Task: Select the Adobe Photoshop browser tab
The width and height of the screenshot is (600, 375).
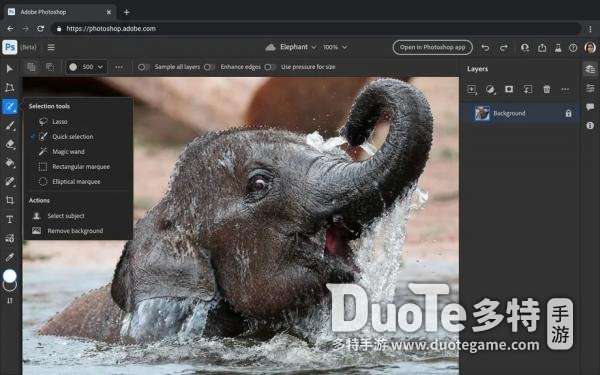Action: (x=59, y=12)
